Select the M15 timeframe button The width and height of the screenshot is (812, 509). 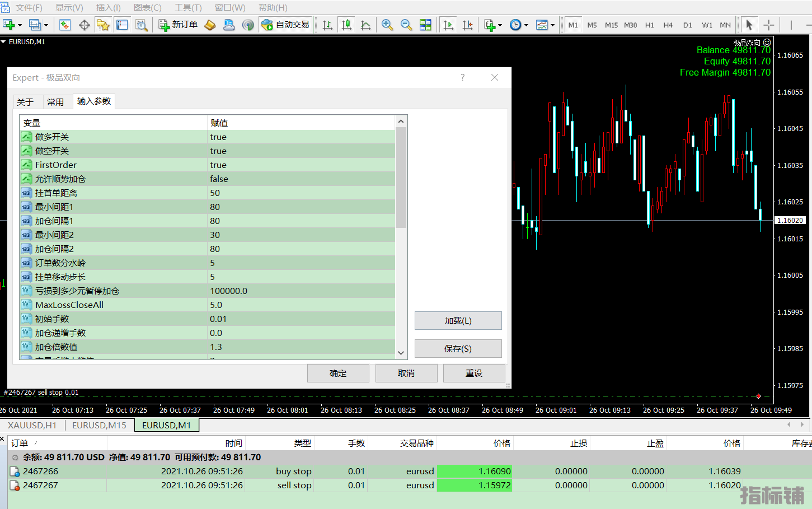pyautogui.click(x=611, y=25)
